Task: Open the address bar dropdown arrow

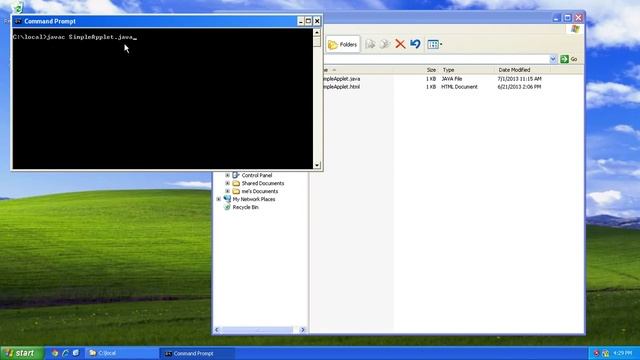Action: pos(553,59)
